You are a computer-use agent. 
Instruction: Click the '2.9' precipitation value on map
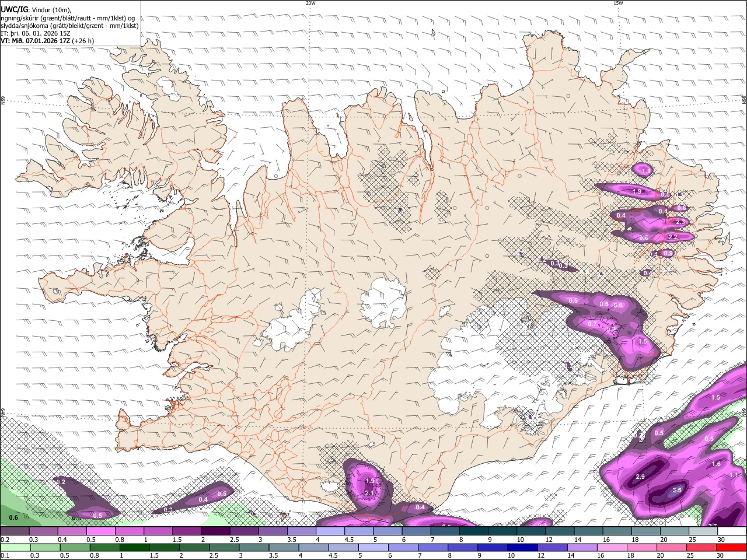coord(640,477)
